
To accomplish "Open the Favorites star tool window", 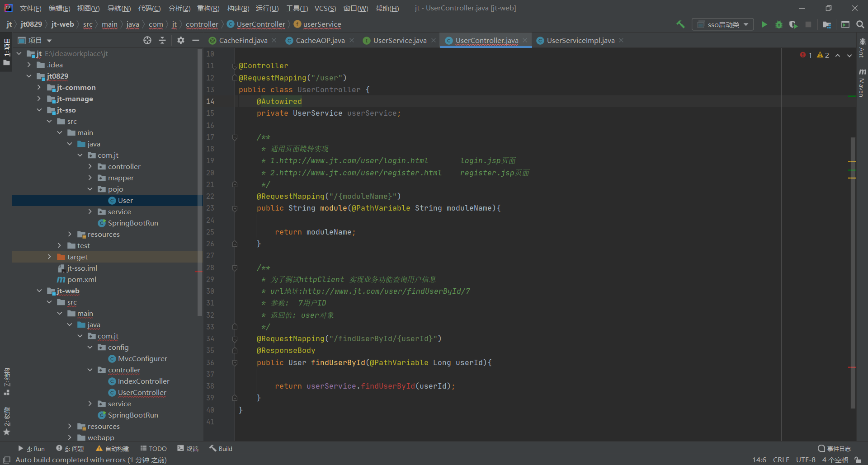I will (x=6, y=421).
